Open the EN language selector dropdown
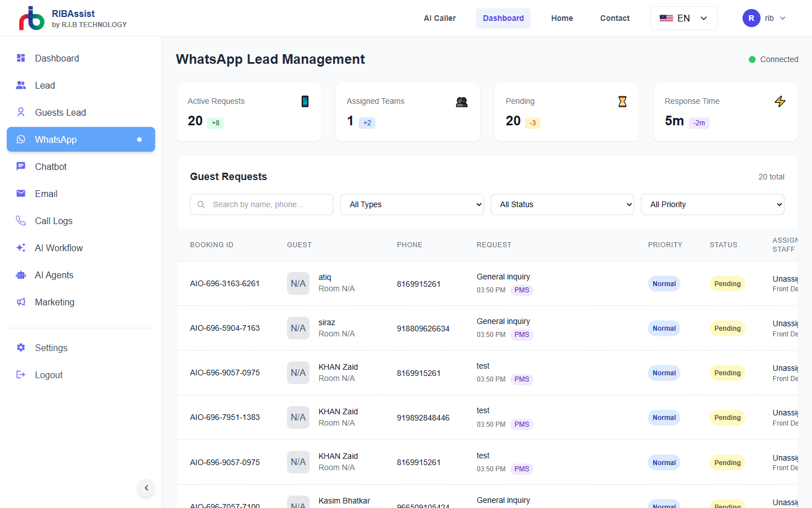The height and width of the screenshot is (508, 812). pyautogui.click(x=683, y=17)
